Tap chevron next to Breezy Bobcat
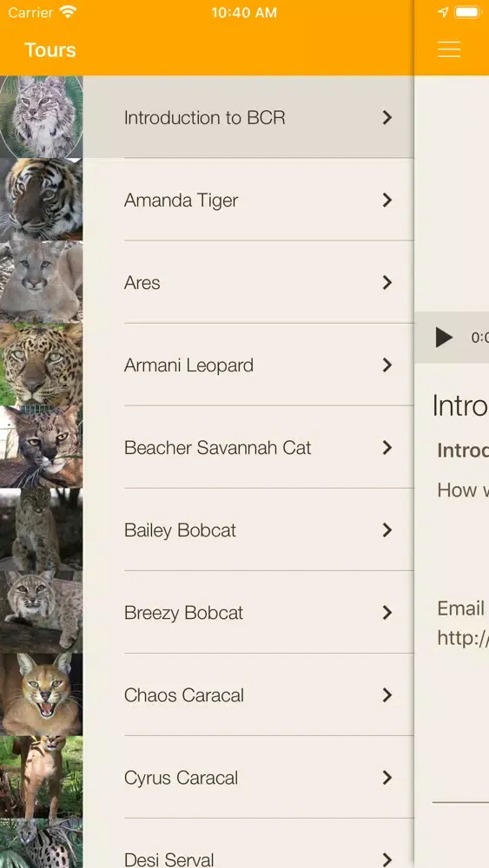This screenshot has height=868, width=489. (387, 612)
